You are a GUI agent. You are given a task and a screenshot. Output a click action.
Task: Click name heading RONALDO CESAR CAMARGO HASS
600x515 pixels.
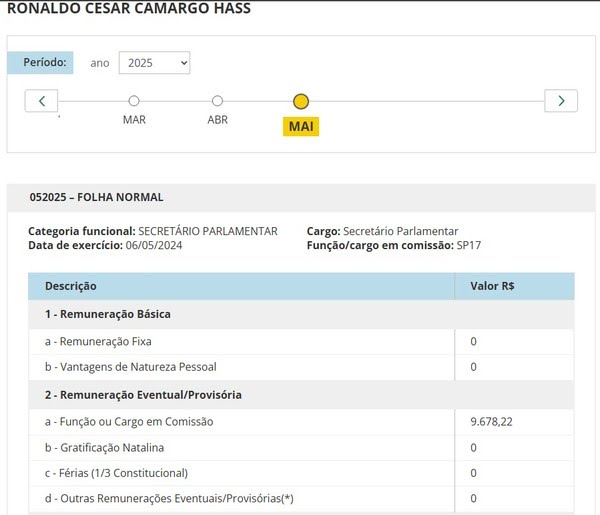[x=129, y=8]
